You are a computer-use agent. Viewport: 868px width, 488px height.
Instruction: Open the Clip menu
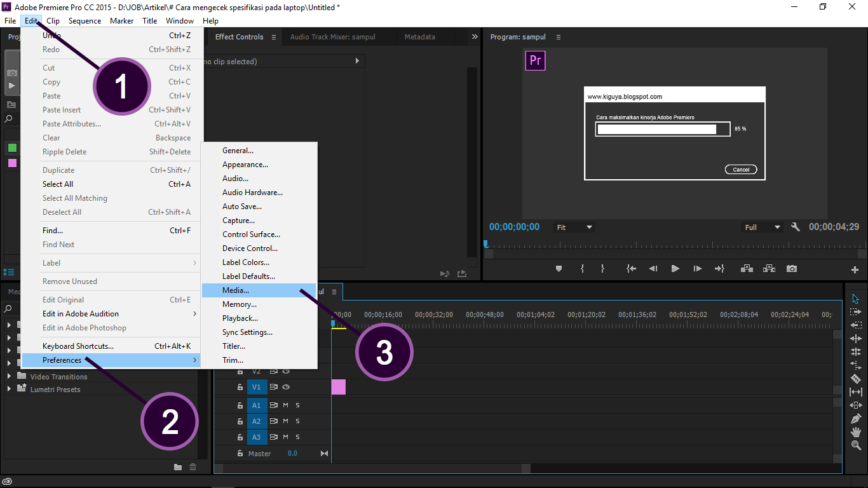(x=53, y=20)
